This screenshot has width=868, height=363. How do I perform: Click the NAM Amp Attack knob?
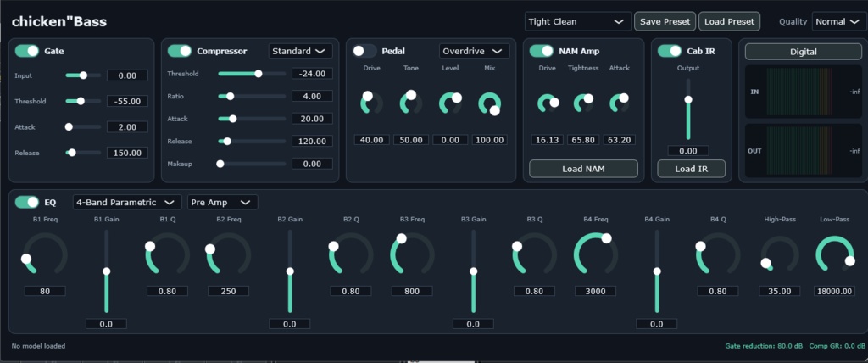coord(620,103)
